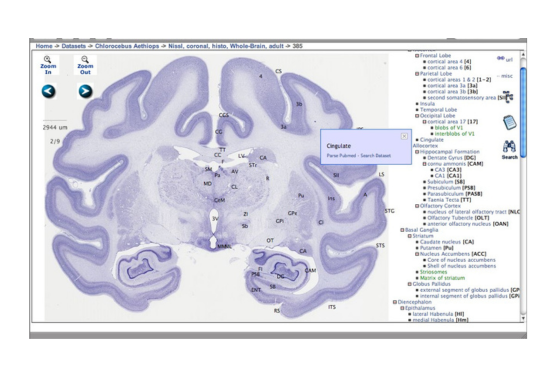This screenshot has width=556, height=380.
Task: Select Insula in the tree
Action: (427, 104)
